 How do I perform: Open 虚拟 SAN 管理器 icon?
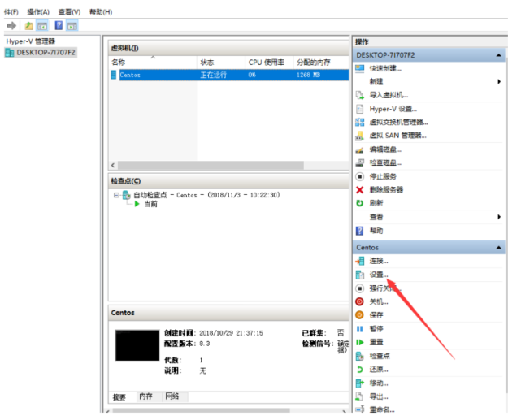[359, 136]
